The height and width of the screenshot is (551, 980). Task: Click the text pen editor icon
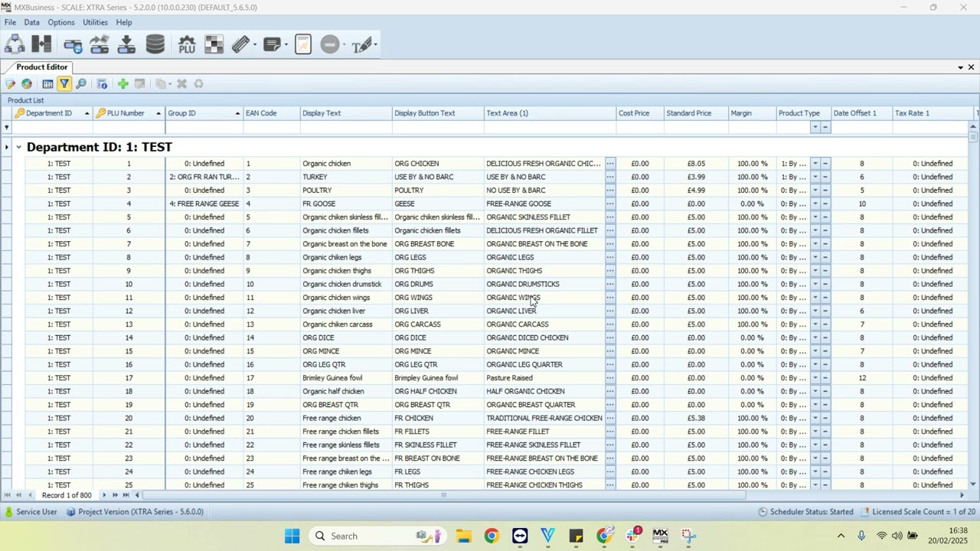363,45
